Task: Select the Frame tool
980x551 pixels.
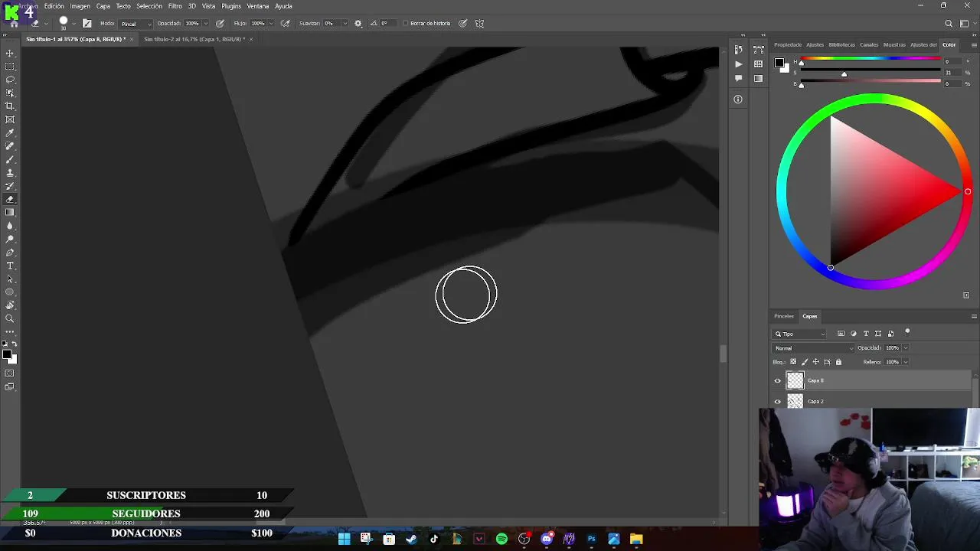Action: (x=10, y=119)
